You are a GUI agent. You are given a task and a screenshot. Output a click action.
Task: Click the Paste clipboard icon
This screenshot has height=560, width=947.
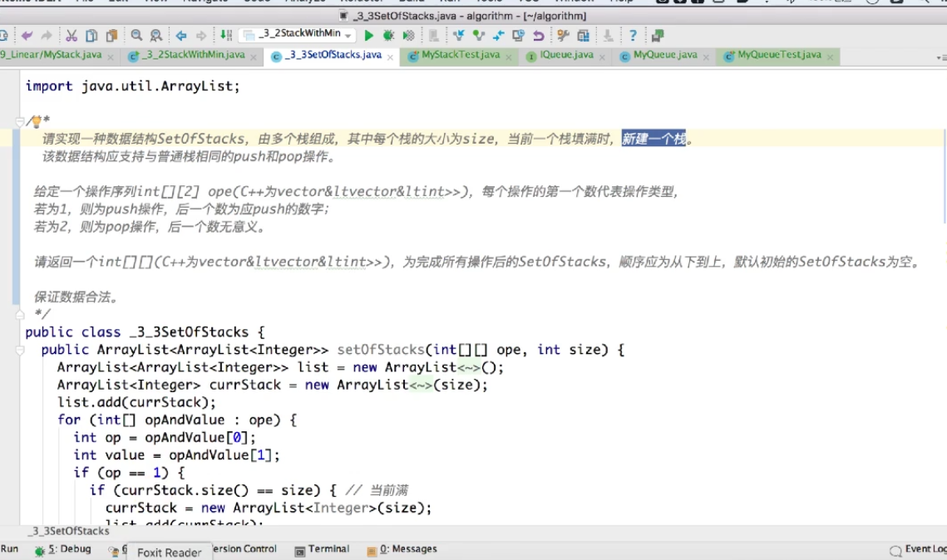point(111,36)
